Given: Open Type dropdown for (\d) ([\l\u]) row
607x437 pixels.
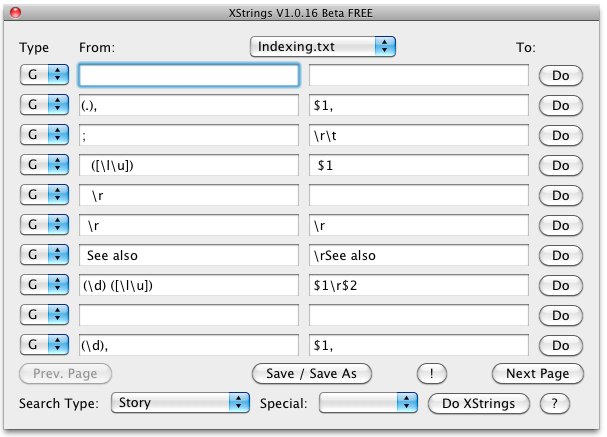Looking at the screenshot, I should click(x=45, y=284).
